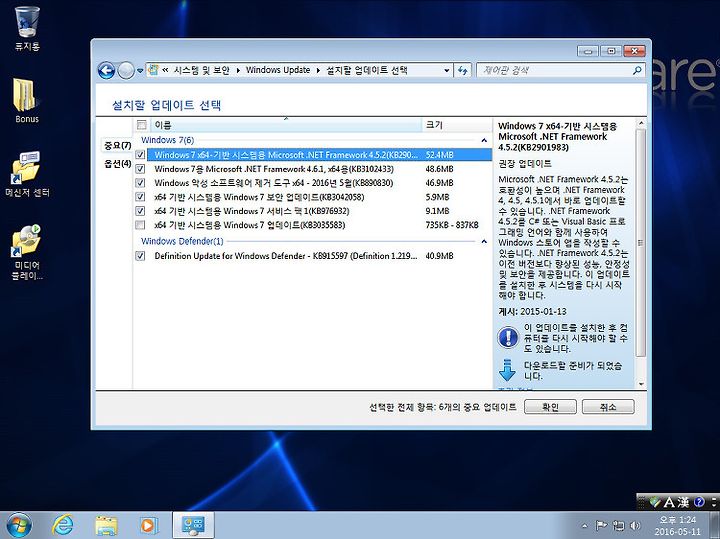Select the 중요(7) important updates tab
The height and width of the screenshot is (539, 720).
tap(118, 146)
